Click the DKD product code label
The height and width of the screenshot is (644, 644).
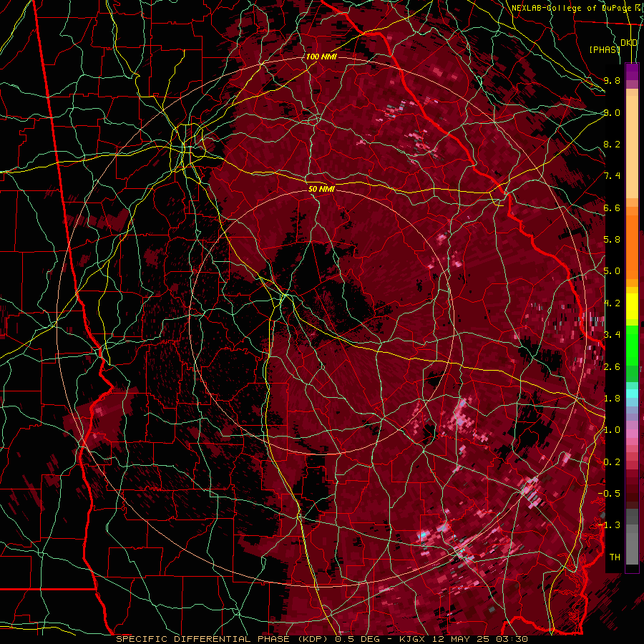629,43
